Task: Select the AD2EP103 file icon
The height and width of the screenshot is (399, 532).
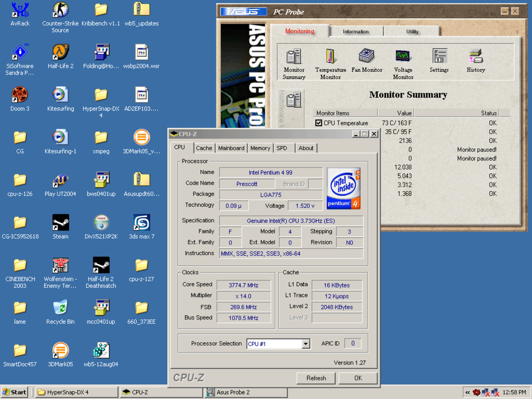Action: (x=142, y=99)
